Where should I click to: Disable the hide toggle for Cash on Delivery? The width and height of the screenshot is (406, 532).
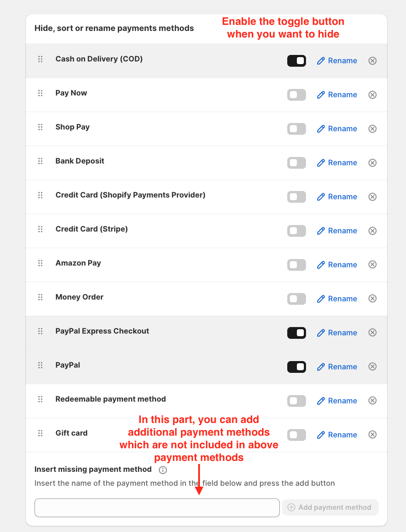click(296, 61)
